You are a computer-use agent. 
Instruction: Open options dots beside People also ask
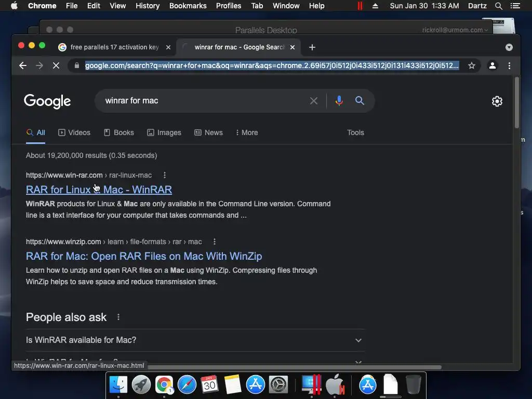[118, 317]
